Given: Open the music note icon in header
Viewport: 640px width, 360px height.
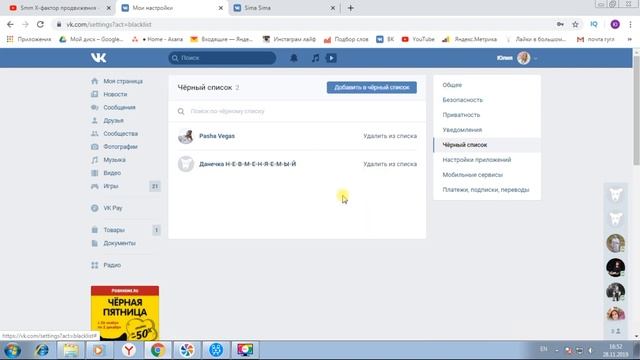Looking at the screenshot, I should (x=316, y=58).
